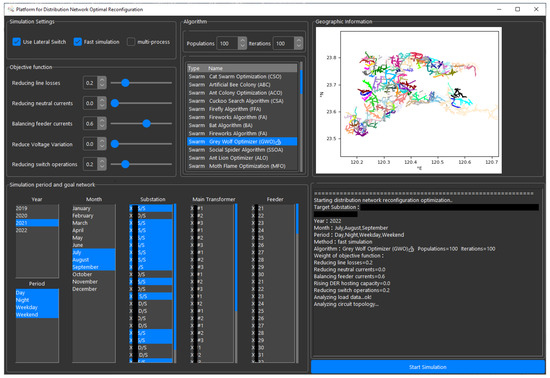Click the Balancing feeder currents stepper
550x378 pixels.
[102, 123]
